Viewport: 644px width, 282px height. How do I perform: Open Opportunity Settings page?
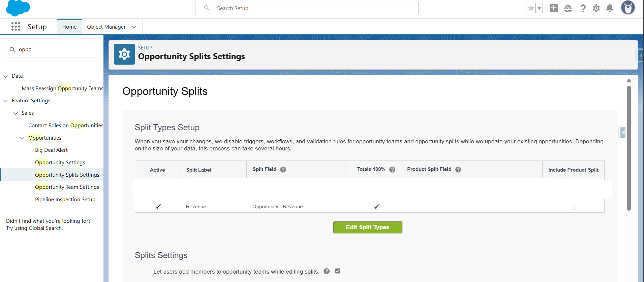coord(60,163)
